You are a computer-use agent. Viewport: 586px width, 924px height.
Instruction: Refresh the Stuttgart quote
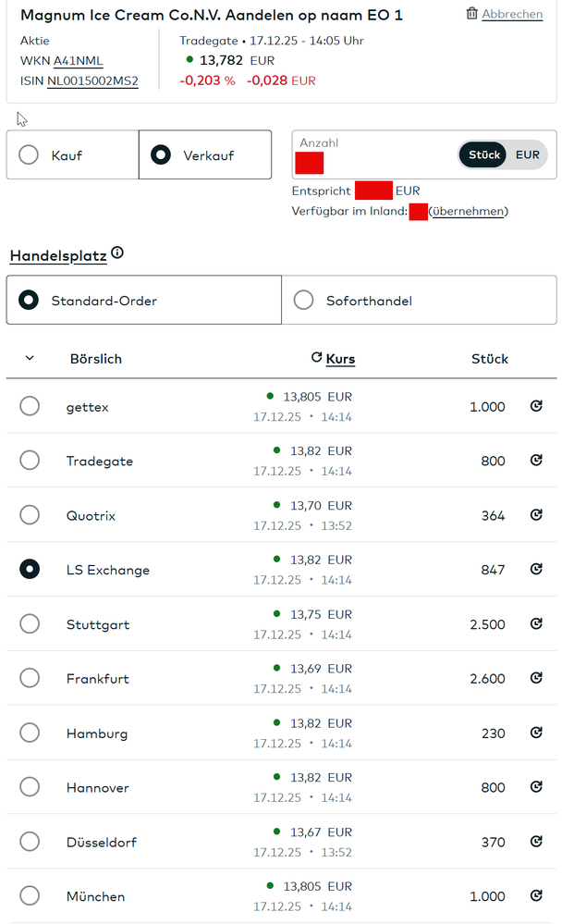click(x=536, y=624)
